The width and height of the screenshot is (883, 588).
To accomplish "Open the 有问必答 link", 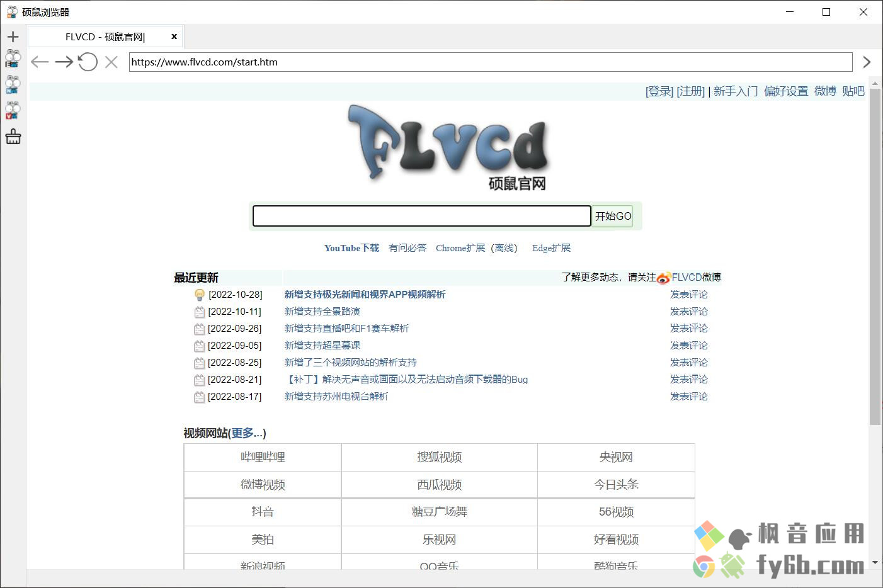I will pos(407,248).
